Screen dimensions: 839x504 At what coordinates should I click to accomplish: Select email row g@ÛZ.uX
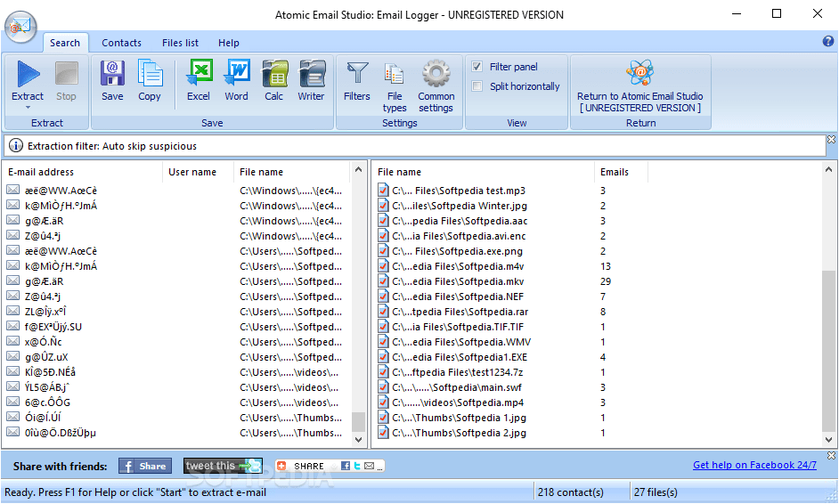(x=175, y=357)
